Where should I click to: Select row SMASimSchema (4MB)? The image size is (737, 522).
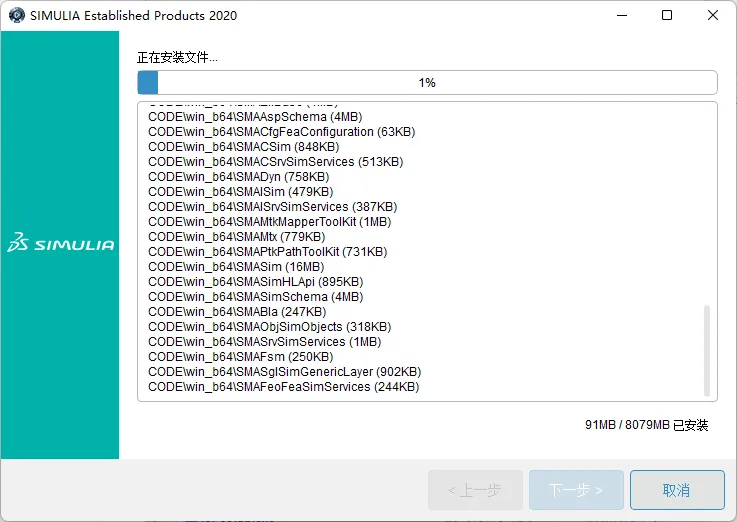click(x=256, y=297)
